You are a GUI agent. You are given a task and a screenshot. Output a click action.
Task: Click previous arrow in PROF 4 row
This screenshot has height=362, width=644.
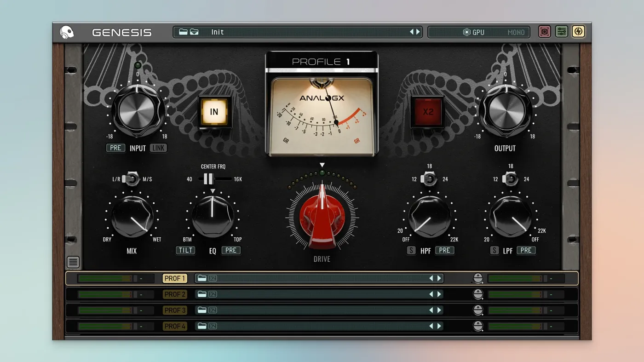click(x=431, y=326)
